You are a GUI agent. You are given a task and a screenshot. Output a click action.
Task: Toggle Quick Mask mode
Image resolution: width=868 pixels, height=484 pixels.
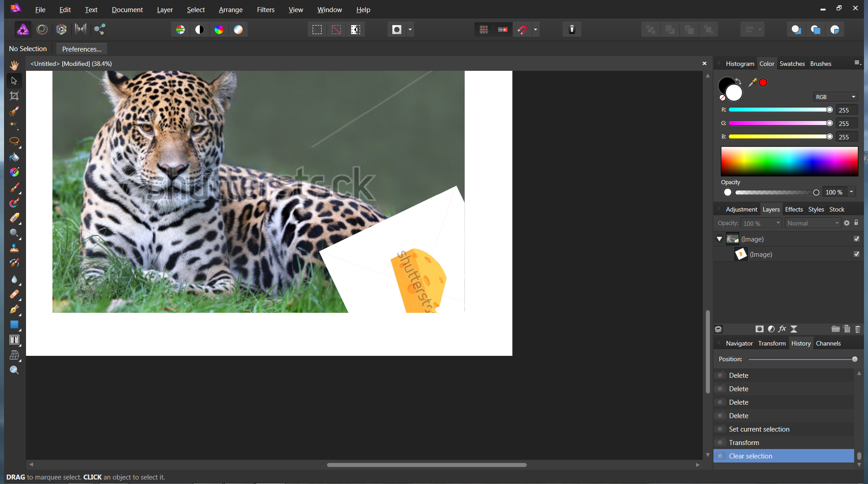coord(397,30)
